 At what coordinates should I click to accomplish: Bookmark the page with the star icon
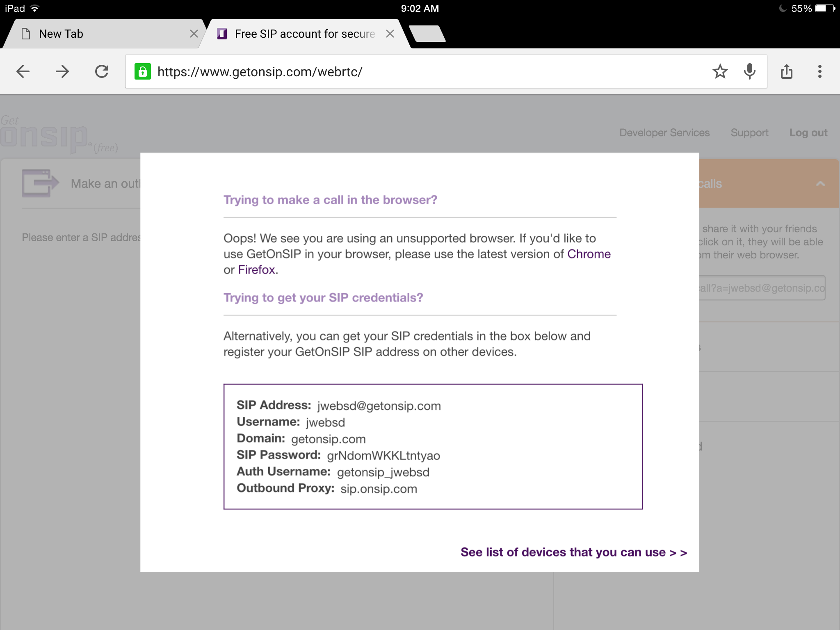click(720, 72)
